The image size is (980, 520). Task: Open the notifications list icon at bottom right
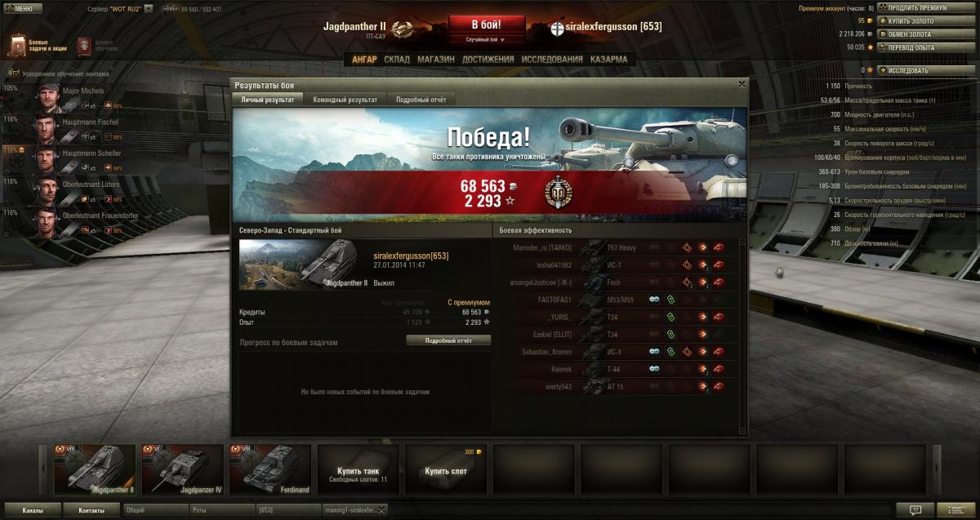955,509
